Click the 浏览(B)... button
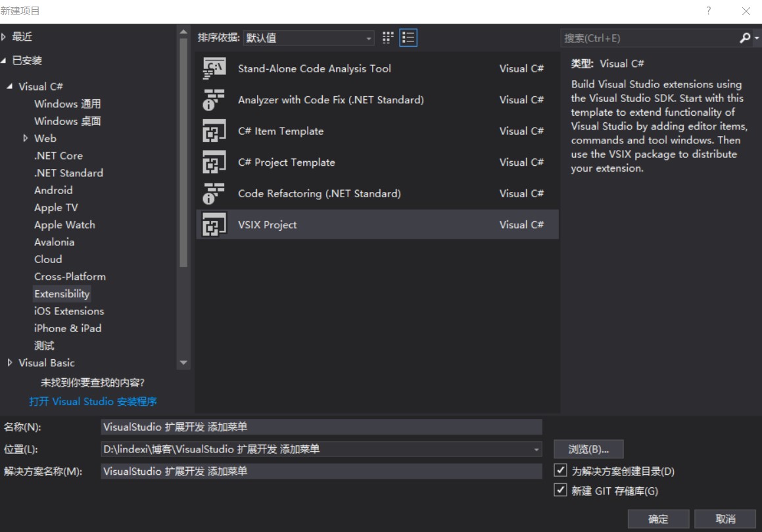The image size is (762, 532). coord(588,449)
